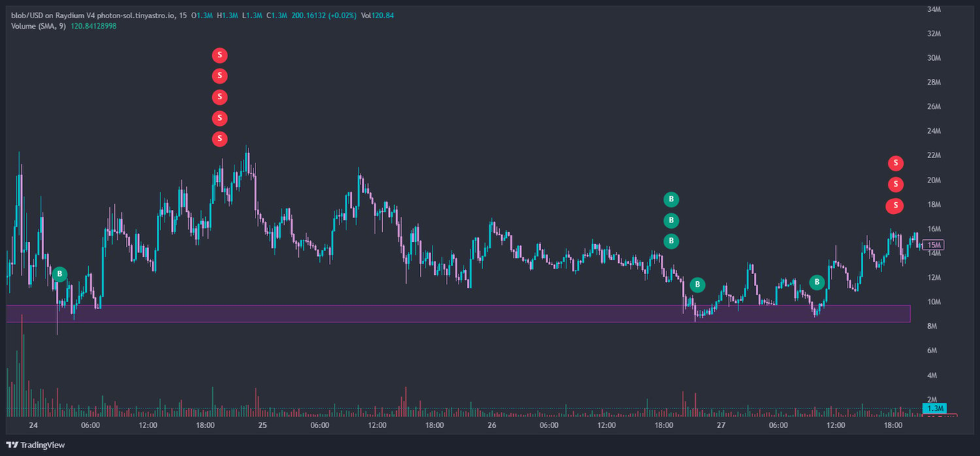Click the 25 date label on the time axis
The height and width of the screenshot is (456, 980).
262,425
